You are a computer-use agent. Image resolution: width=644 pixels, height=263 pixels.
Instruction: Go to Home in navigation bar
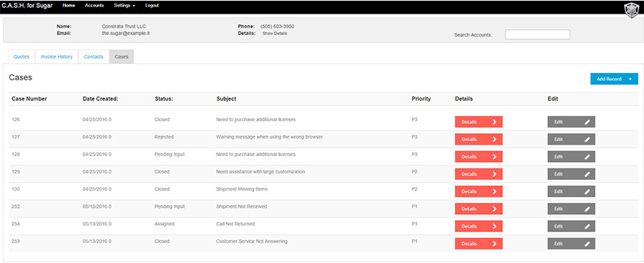pyautogui.click(x=69, y=6)
